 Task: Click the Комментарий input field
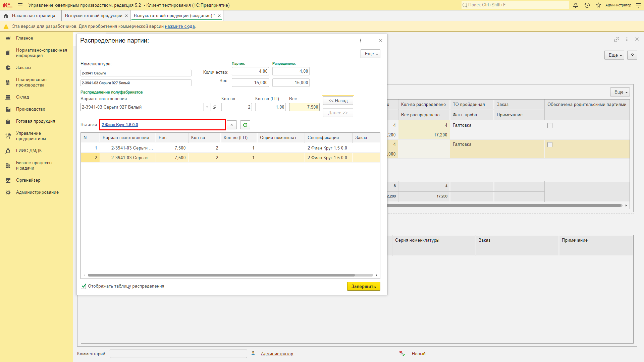pos(178,354)
